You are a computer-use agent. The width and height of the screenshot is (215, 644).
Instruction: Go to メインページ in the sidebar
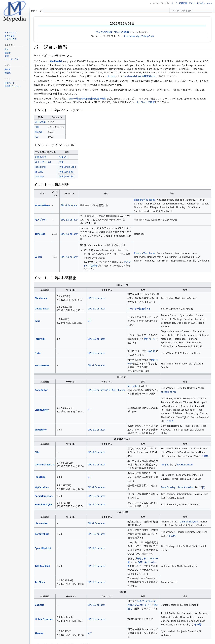point(11,33)
